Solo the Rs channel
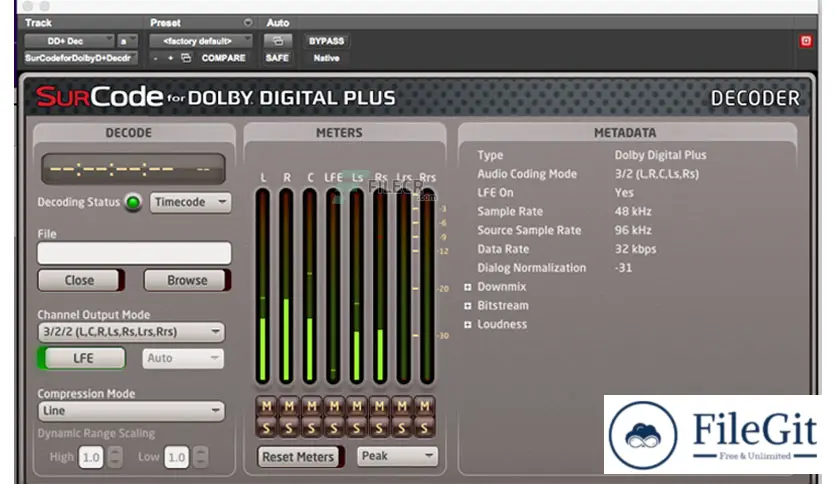Viewport: 836px width, 484px height. [x=379, y=427]
